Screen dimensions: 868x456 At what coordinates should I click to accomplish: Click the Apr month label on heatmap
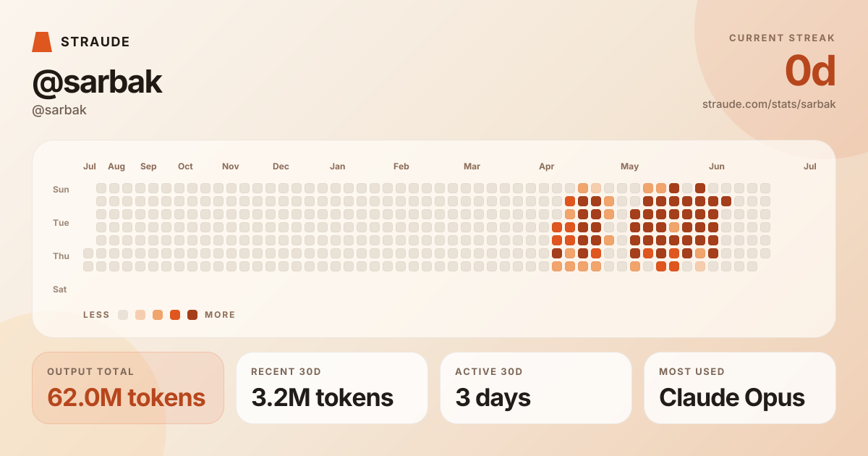[547, 166]
